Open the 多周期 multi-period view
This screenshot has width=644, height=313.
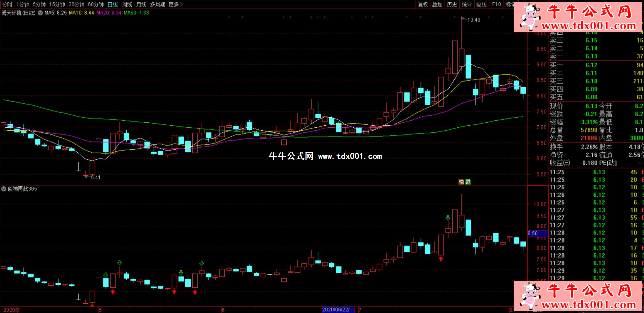(x=157, y=4)
